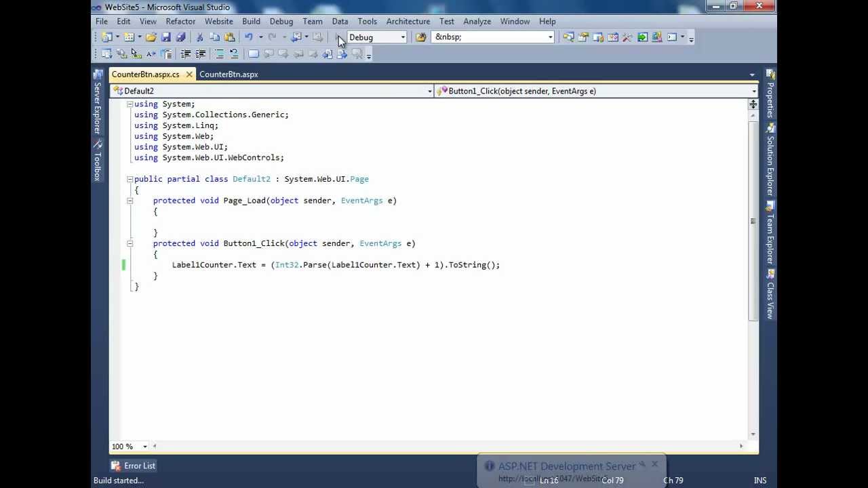
Task: Click the Extension Manager icon
Action: pos(657,37)
